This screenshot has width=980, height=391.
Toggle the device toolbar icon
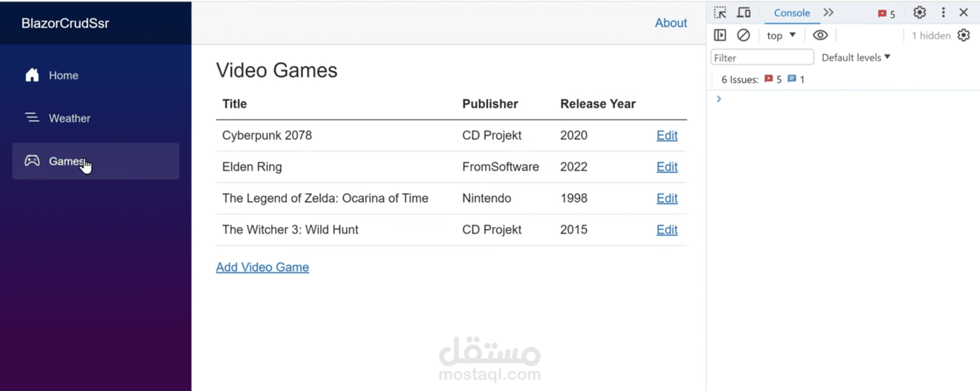point(744,13)
